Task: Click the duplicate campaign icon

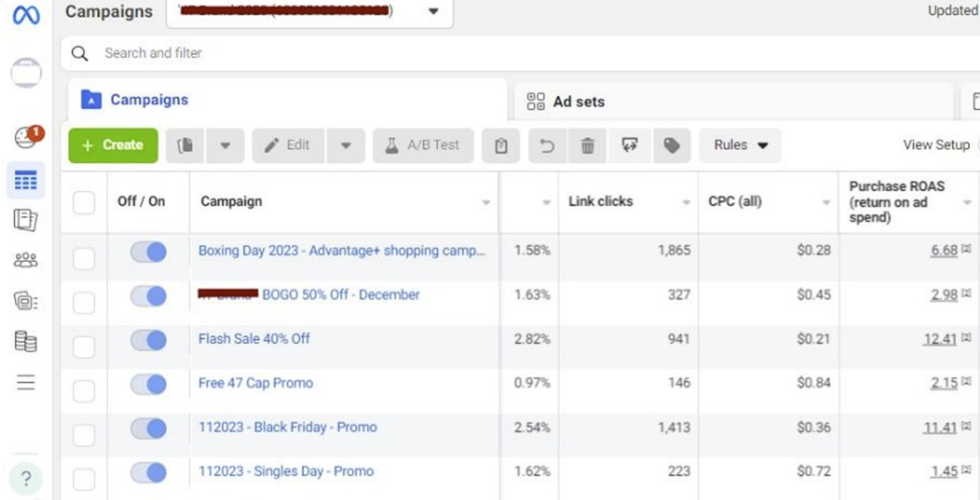Action: 185,146
